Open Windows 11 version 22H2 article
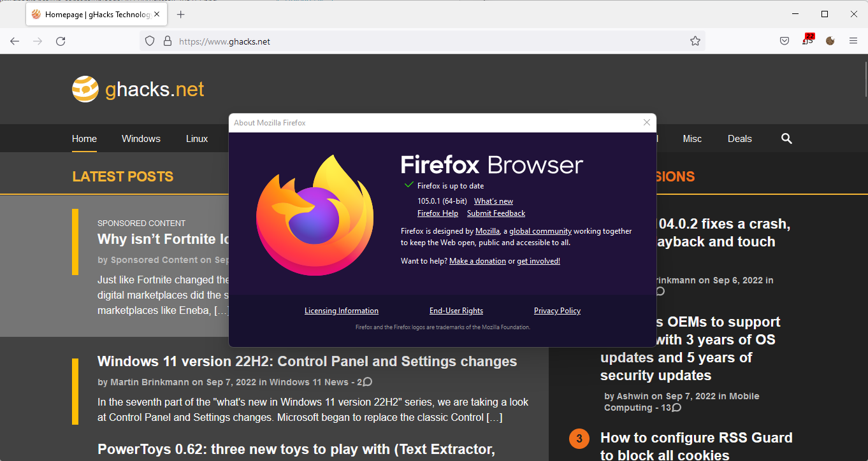Viewport: 868px width, 461px height. [307, 362]
